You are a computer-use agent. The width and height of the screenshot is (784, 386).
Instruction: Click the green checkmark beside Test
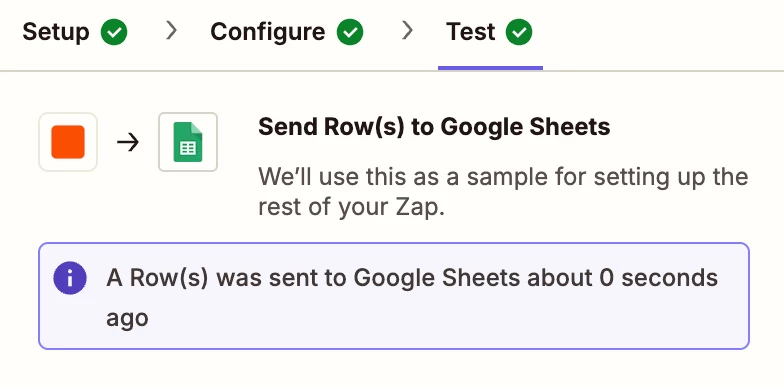pyautogui.click(x=519, y=32)
